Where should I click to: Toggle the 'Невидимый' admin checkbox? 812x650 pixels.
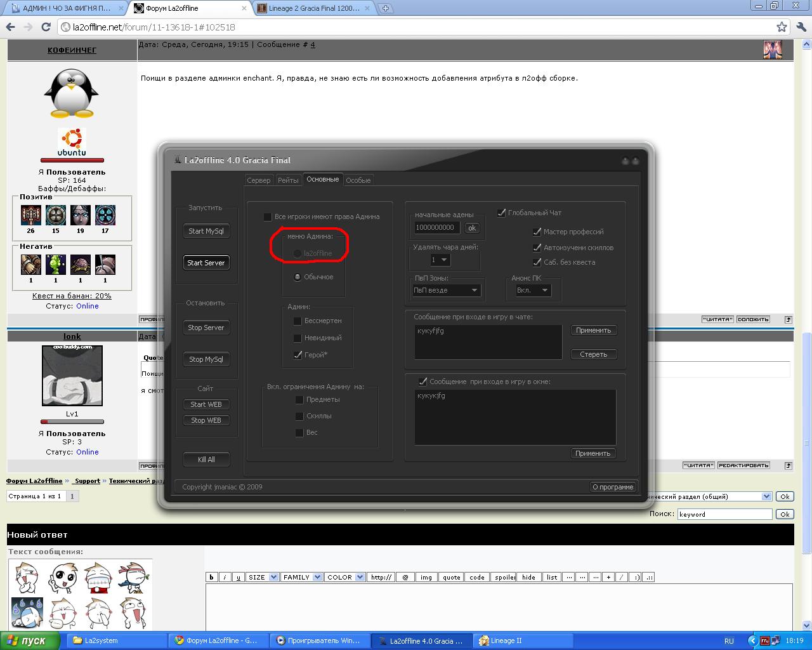tap(297, 338)
